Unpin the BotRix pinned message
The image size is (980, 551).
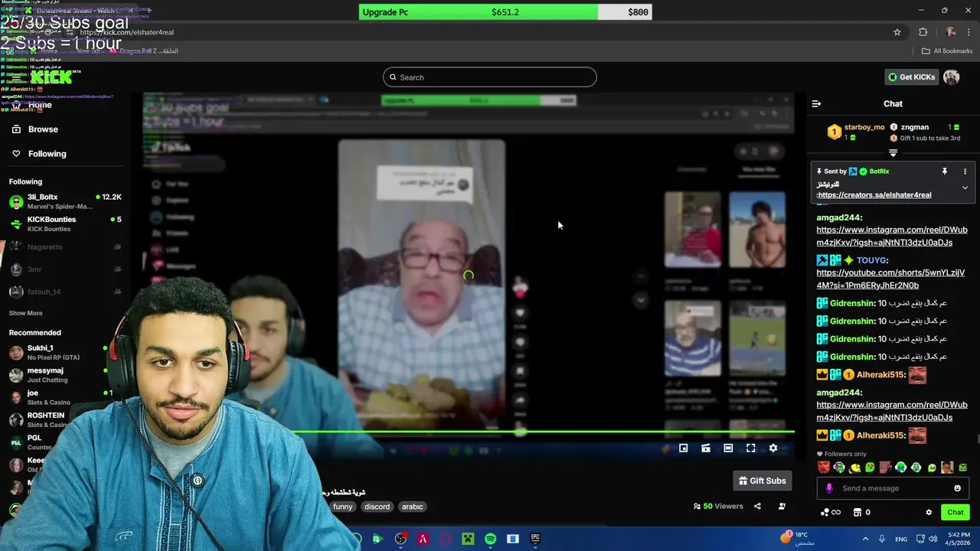(945, 171)
